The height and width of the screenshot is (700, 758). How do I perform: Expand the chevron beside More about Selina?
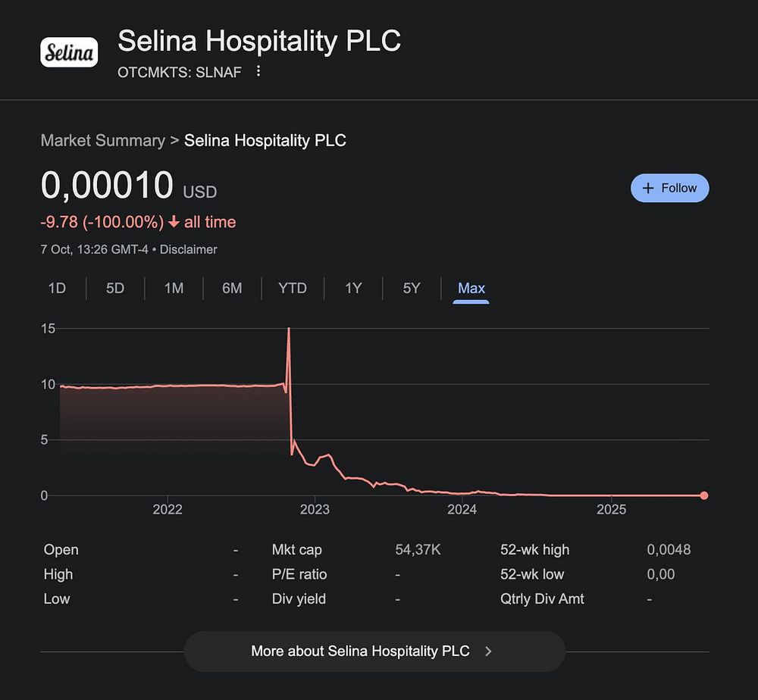click(x=488, y=651)
